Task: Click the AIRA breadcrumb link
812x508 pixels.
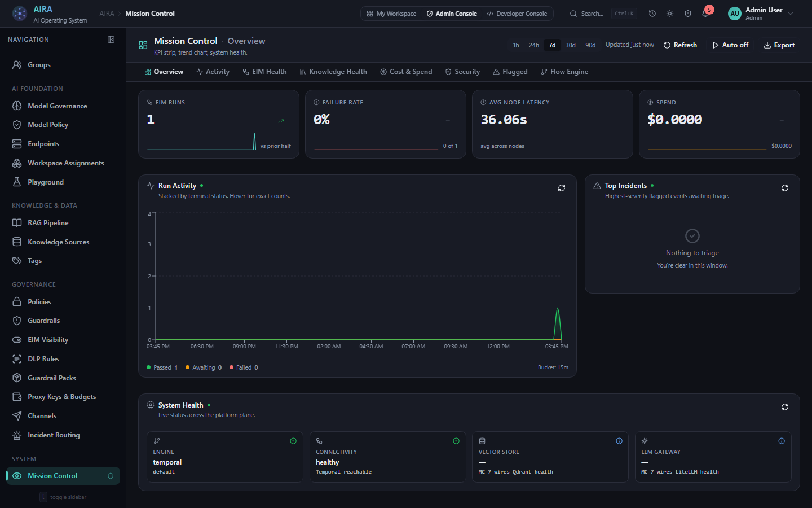Action: click(107, 14)
